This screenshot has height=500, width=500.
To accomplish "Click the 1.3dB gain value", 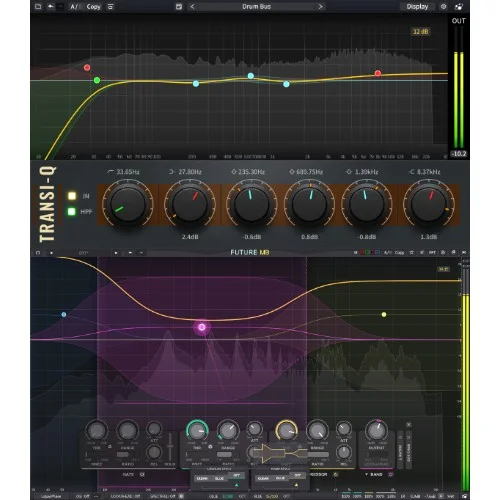I will pos(429,237).
